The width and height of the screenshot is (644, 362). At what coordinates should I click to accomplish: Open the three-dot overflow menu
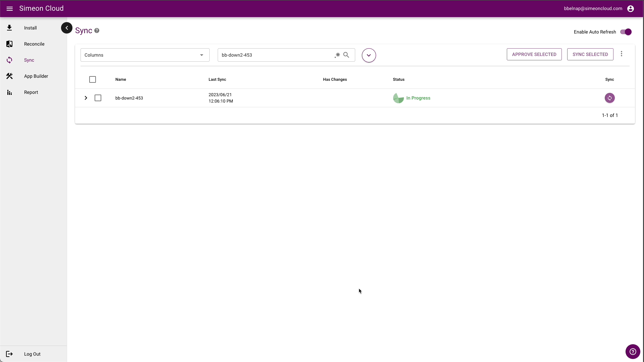click(x=622, y=54)
